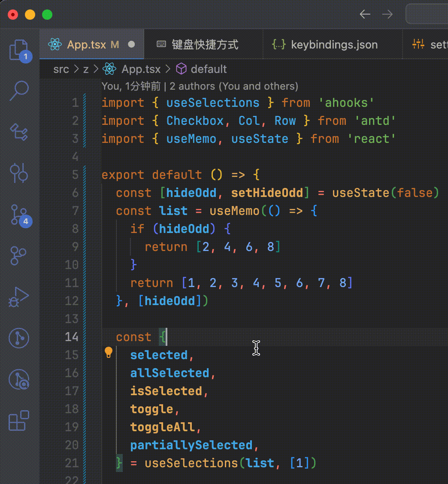Go forward with the right arrow

[387, 14]
